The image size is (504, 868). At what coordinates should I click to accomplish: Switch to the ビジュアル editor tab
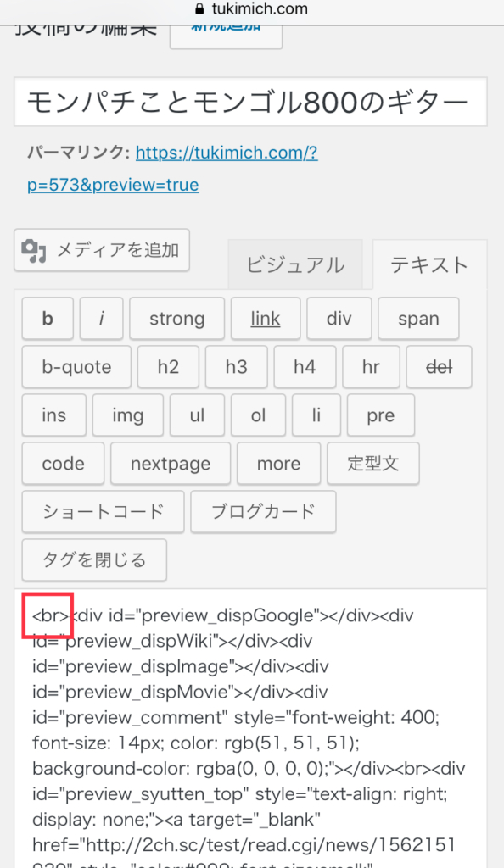(295, 264)
